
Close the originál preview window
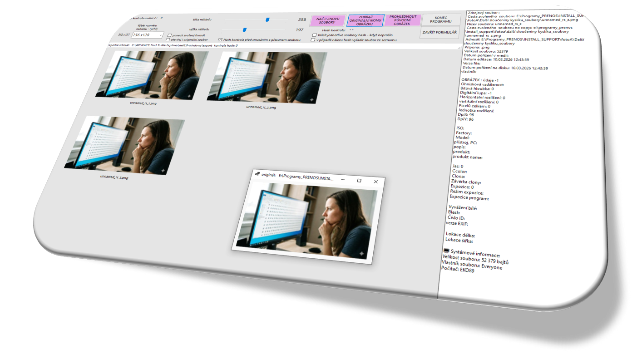[375, 182]
